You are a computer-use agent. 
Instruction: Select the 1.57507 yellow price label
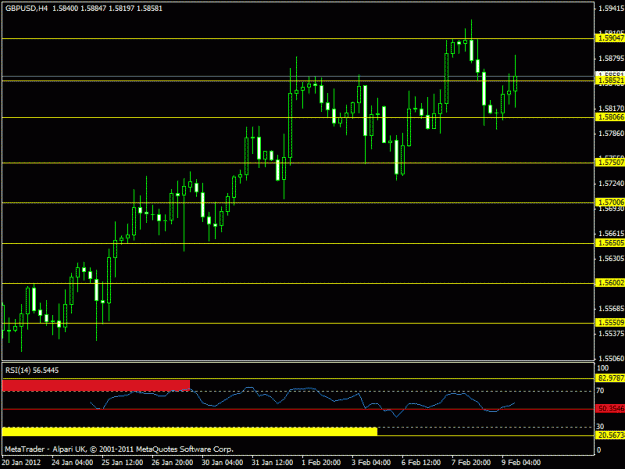pos(610,162)
